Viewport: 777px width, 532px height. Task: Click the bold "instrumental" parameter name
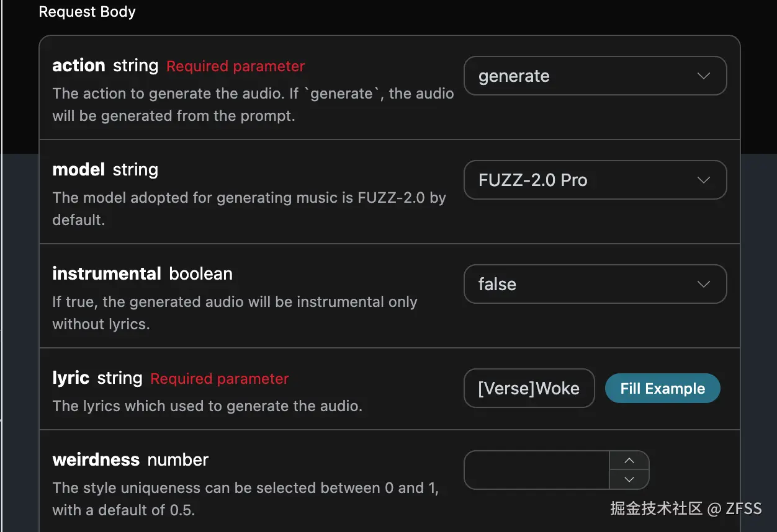pos(107,274)
